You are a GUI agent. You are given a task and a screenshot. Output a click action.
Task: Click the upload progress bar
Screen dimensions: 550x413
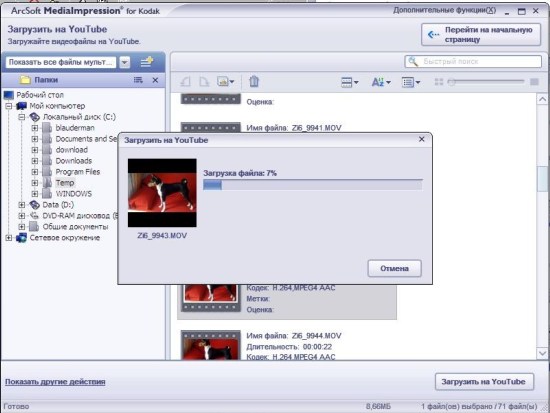[313, 185]
